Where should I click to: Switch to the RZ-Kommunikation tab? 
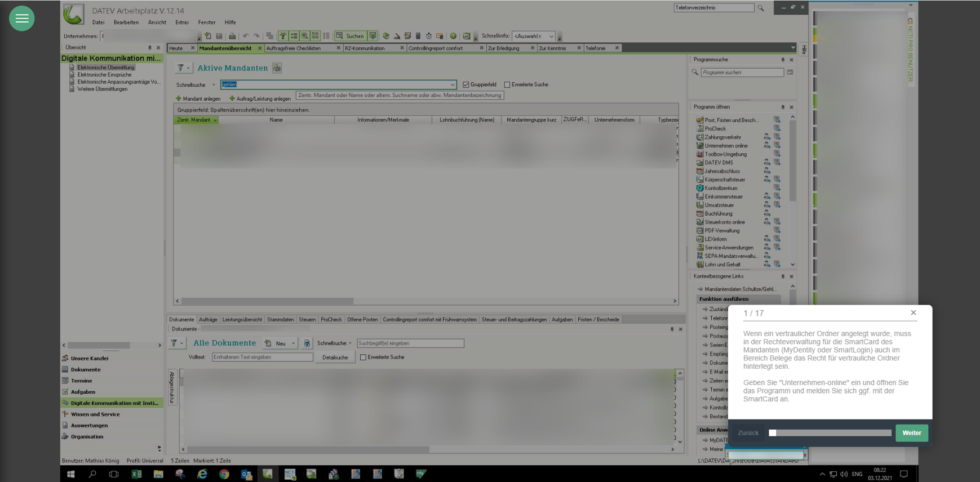coord(365,48)
